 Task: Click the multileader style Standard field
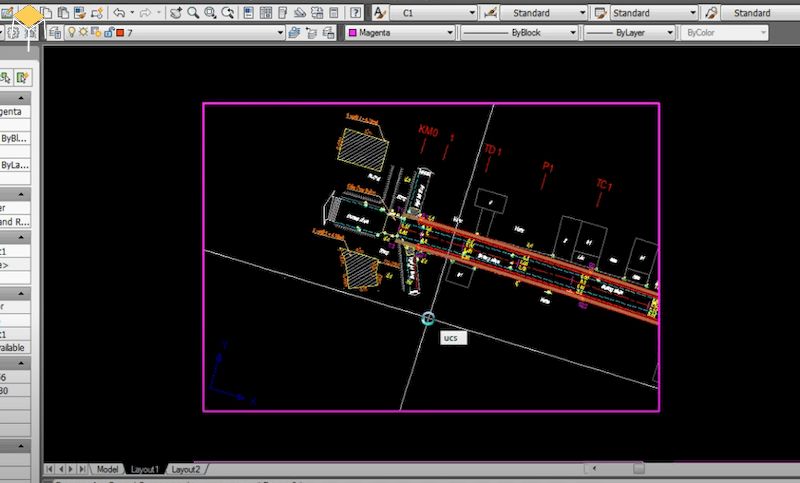[760, 13]
